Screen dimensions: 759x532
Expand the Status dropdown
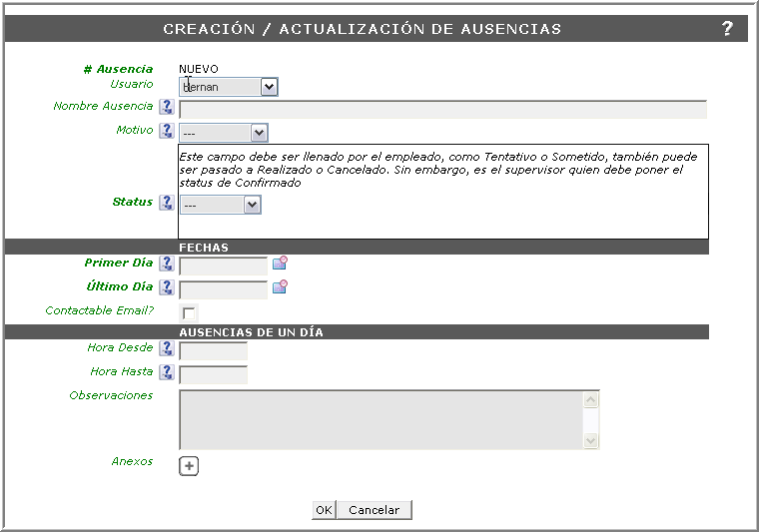[x=252, y=205]
